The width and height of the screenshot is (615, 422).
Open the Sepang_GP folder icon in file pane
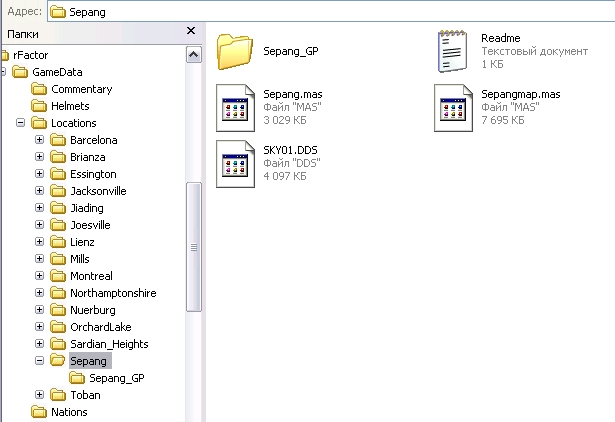point(235,52)
